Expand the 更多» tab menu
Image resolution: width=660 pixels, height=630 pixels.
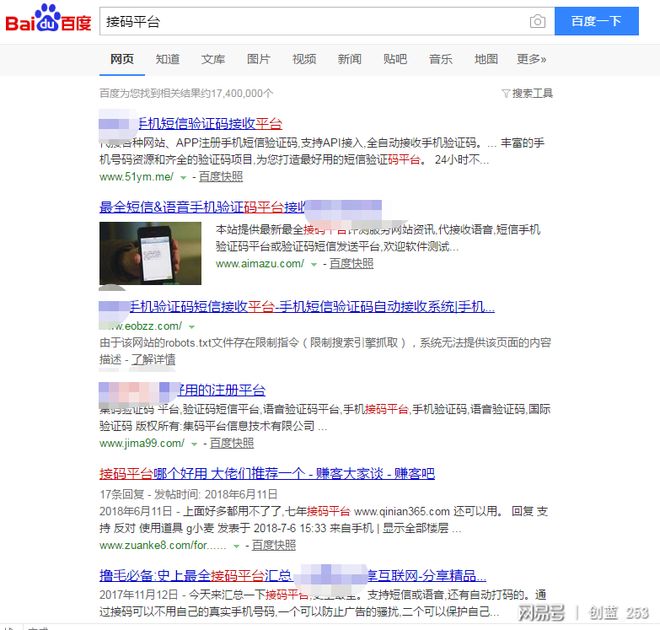click(x=531, y=59)
